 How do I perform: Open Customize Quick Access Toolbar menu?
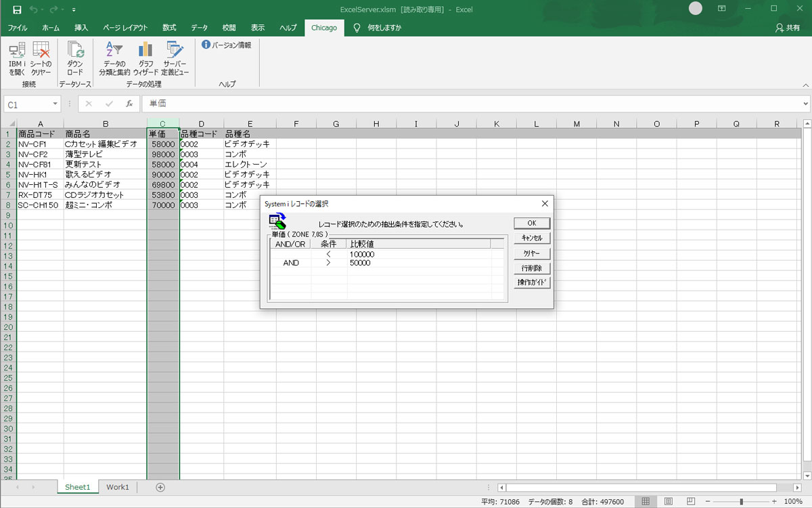(x=74, y=10)
